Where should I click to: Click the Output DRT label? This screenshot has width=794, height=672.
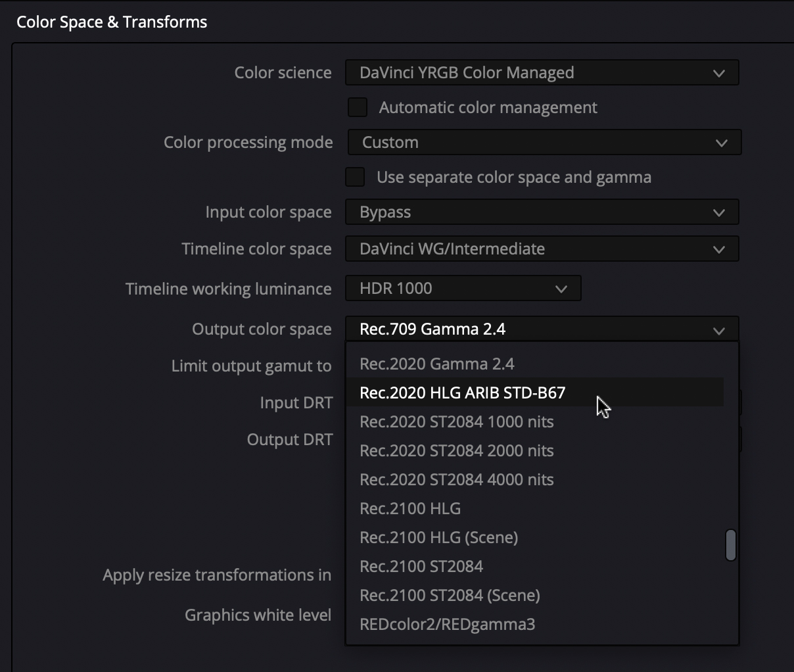(x=290, y=439)
